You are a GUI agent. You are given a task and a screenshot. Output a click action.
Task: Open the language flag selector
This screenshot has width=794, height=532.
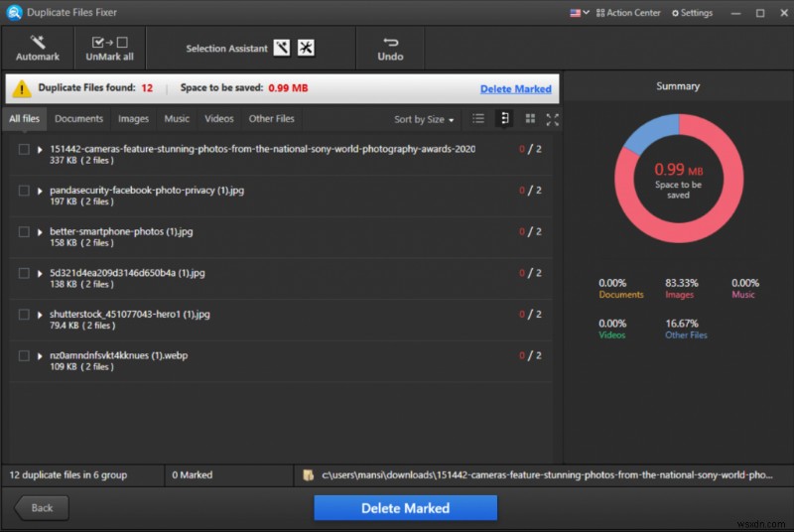pyautogui.click(x=580, y=13)
